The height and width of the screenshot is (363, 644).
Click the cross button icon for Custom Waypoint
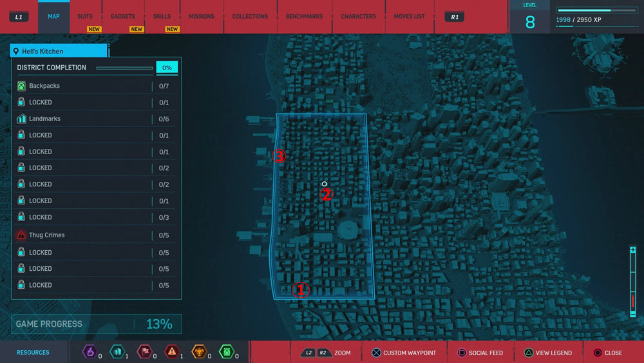point(376,353)
